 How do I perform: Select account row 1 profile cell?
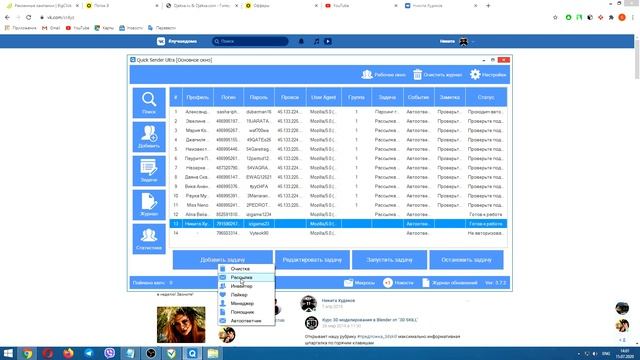pyautogui.click(x=198, y=111)
